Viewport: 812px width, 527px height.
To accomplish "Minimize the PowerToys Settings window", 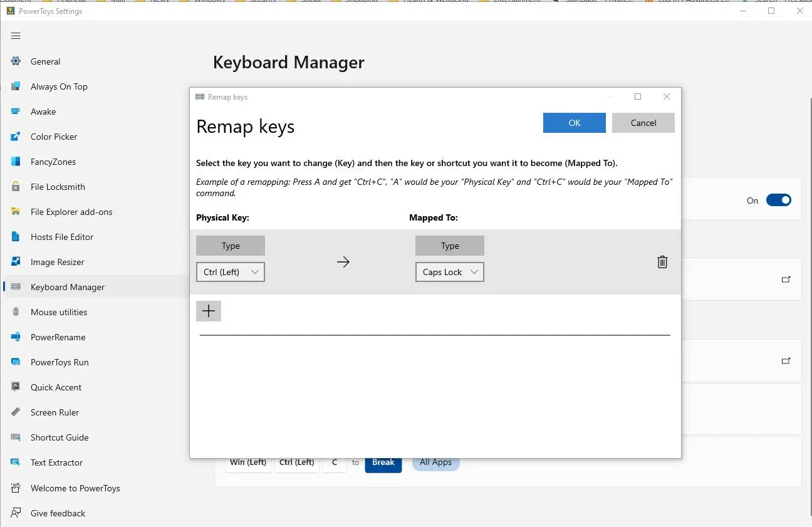I will pos(742,11).
